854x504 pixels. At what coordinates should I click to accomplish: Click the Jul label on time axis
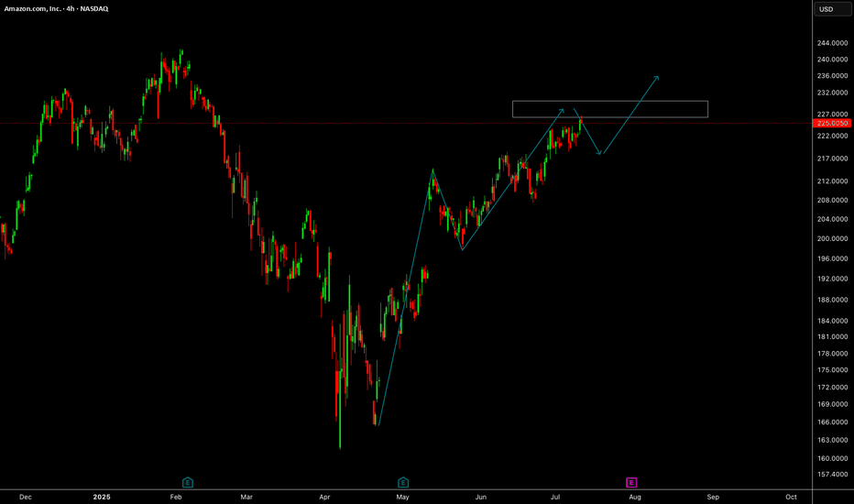555,497
